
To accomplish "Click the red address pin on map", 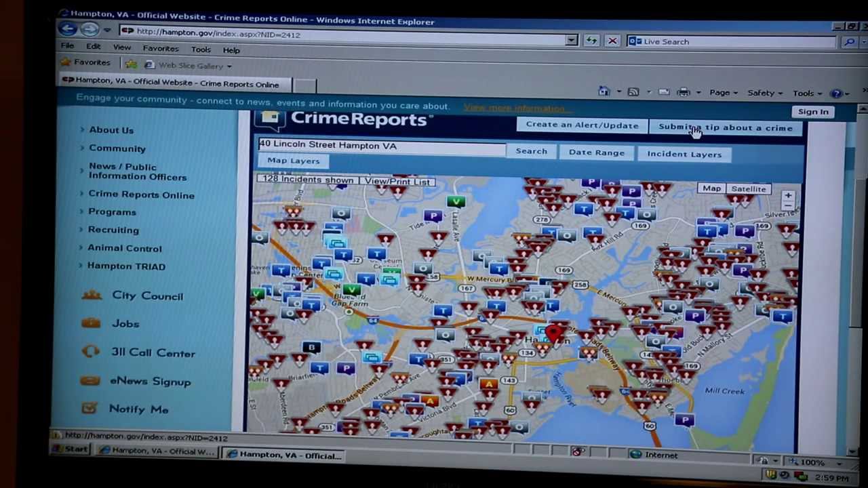I will click(553, 333).
